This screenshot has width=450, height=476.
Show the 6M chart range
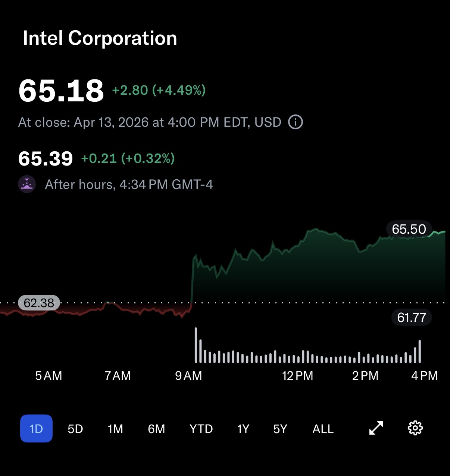pos(156,429)
